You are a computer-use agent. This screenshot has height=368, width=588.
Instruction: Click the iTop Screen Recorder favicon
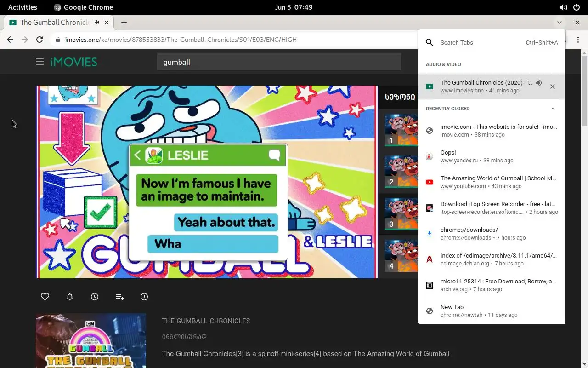(430, 208)
